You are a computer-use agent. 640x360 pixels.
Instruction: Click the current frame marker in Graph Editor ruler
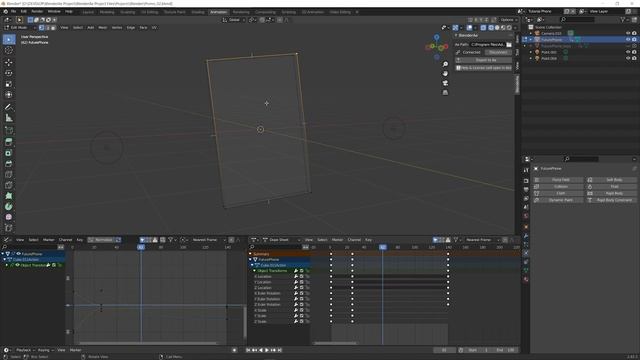point(141,247)
